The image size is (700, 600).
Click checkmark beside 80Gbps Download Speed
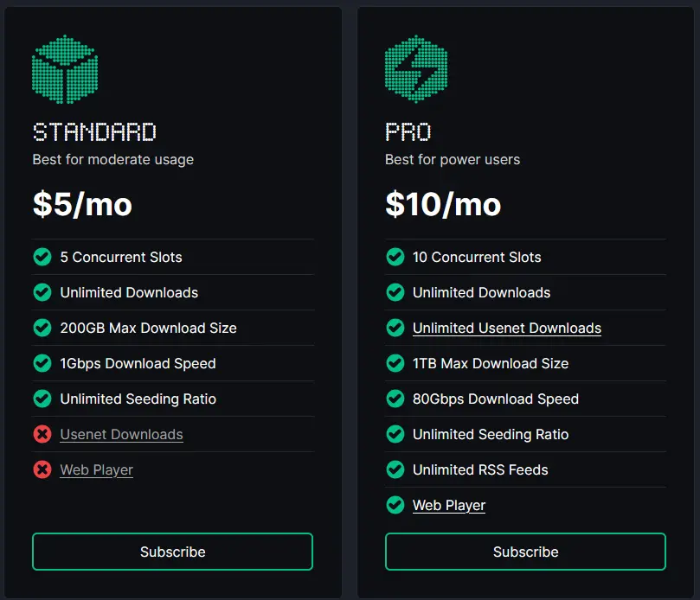pos(395,399)
